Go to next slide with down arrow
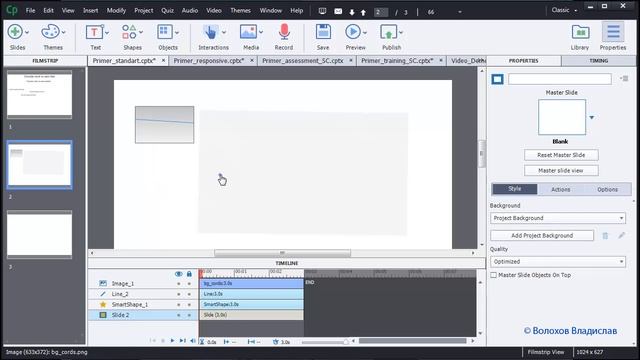The height and width of the screenshot is (360, 640). click(352, 12)
